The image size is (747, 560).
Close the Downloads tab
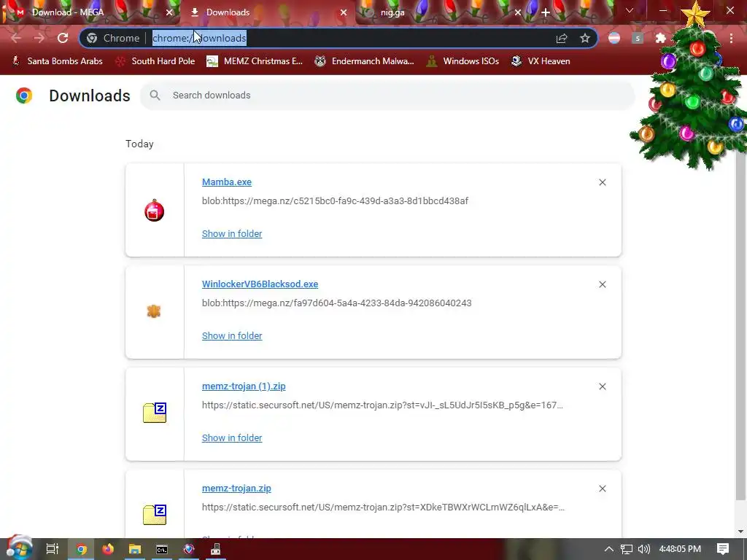point(344,12)
